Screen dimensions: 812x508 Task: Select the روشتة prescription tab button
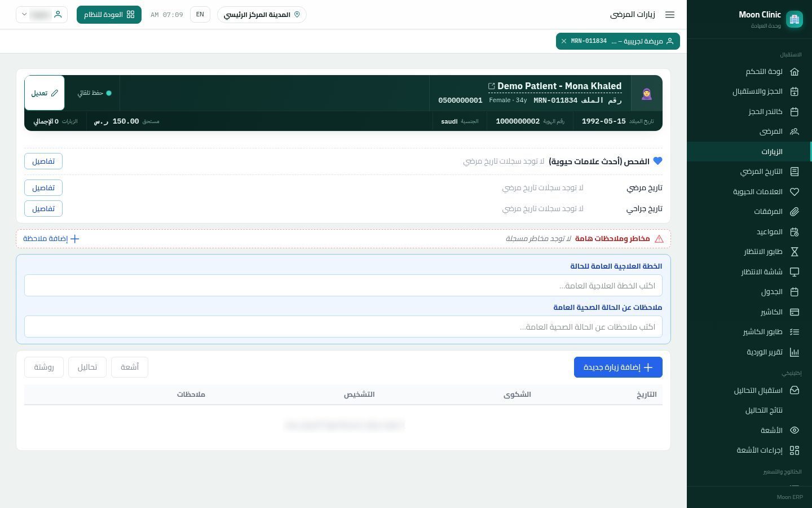(44, 367)
